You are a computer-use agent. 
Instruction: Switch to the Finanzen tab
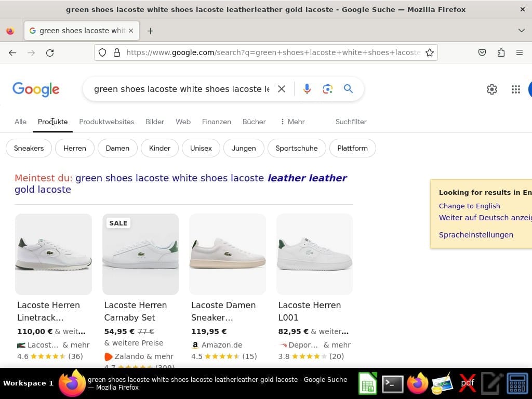click(217, 122)
